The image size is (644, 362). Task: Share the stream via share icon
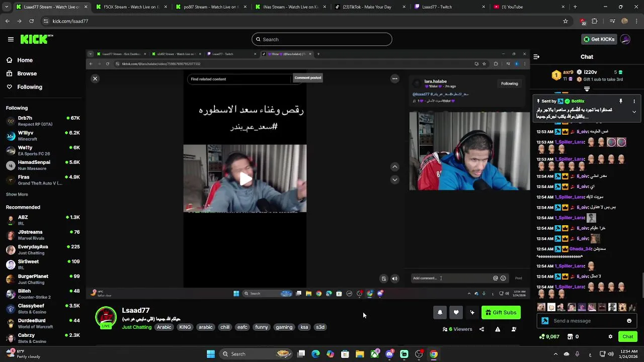click(481, 329)
